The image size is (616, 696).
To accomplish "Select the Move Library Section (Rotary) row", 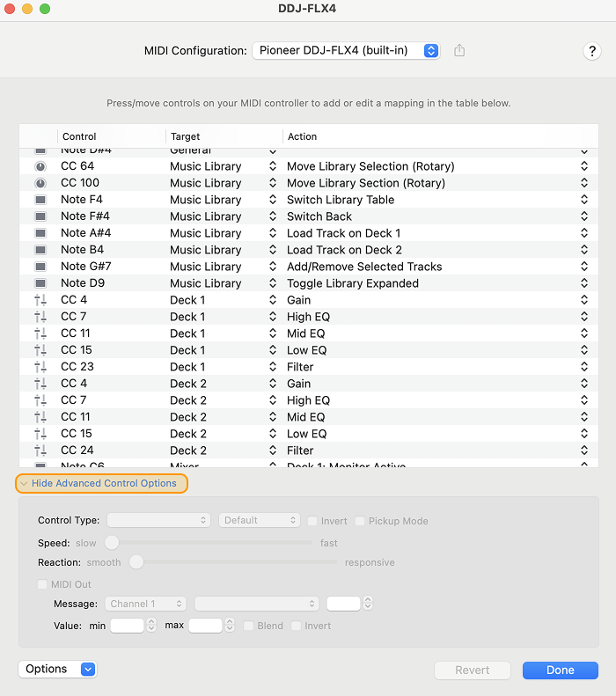I will 309,183.
